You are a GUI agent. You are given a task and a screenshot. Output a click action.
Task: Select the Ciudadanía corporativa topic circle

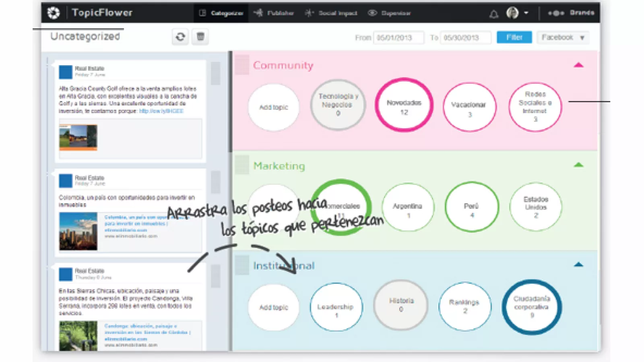click(531, 307)
